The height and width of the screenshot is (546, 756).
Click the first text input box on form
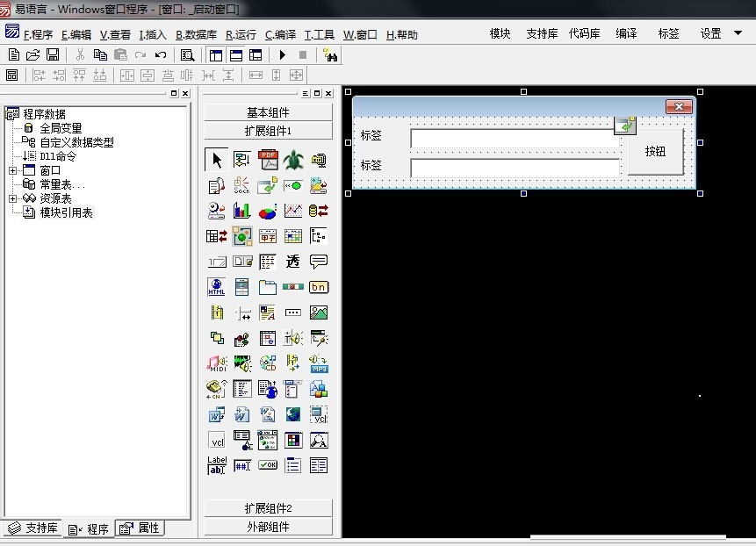(x=514, y=138)
